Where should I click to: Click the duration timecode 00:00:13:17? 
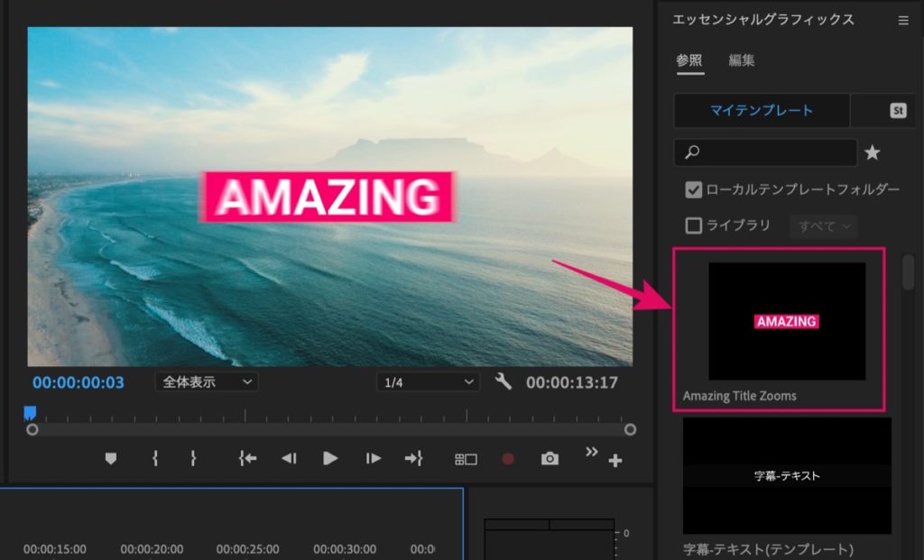(x=571, y=382)
